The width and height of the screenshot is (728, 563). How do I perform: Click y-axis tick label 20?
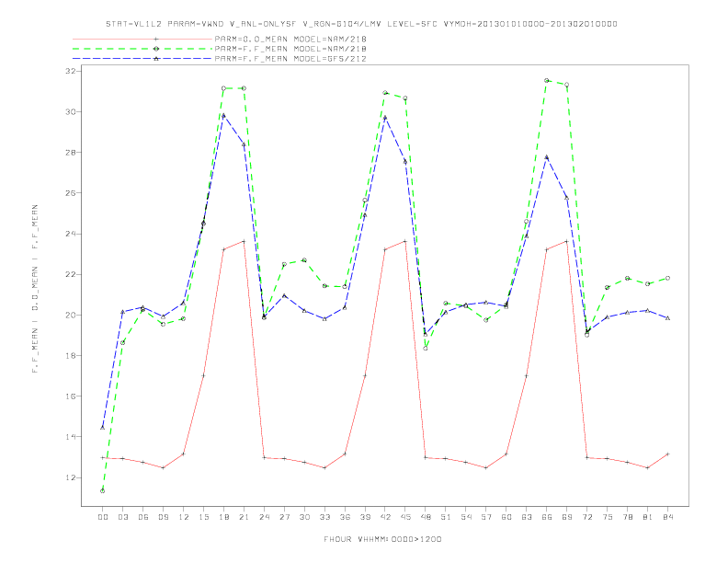coord(71,315)
